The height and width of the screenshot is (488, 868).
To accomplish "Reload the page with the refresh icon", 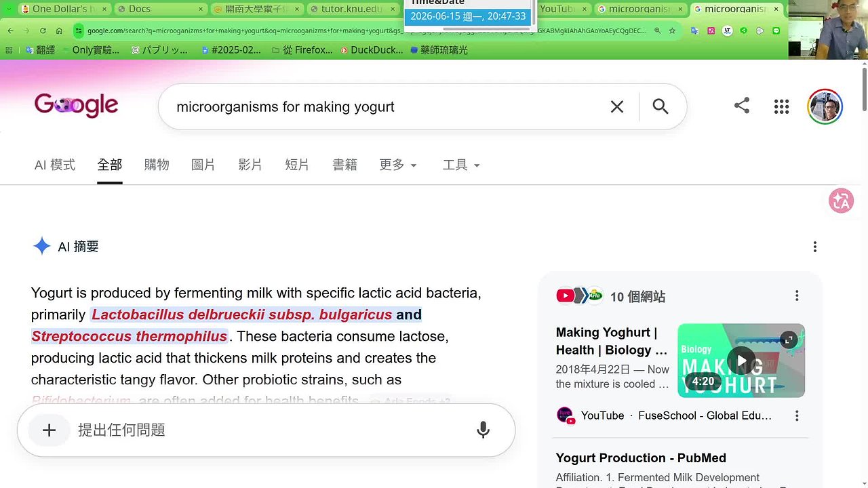I will pos(43,30).
